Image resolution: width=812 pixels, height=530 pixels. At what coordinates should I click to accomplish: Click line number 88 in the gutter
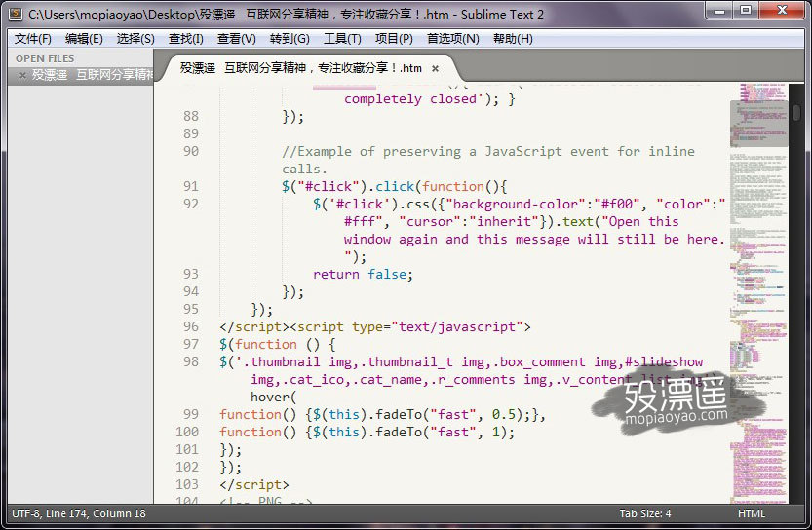[x=191, y=116]
